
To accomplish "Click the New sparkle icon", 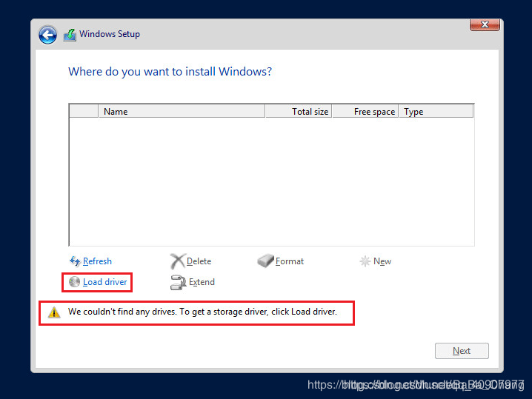I will tap(365, 261).
